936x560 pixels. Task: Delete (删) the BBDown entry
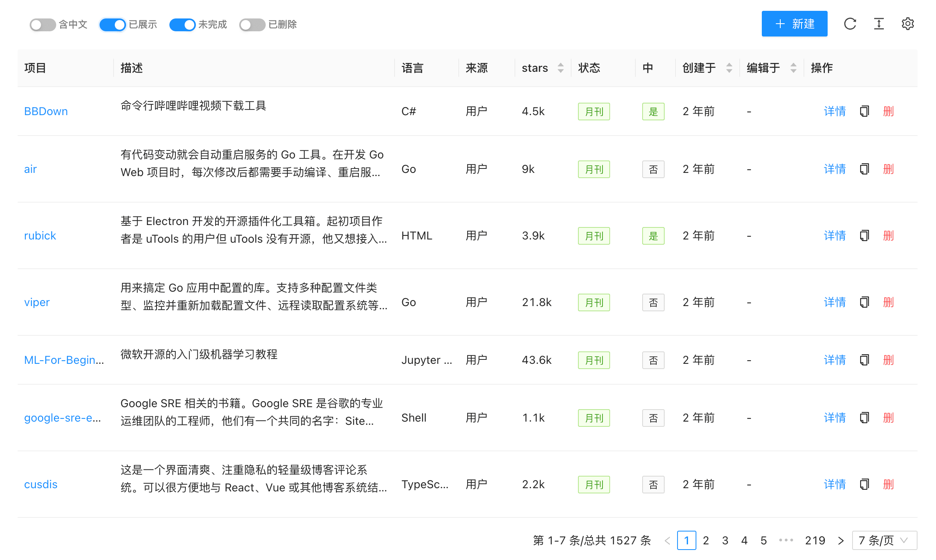[888, 111]
